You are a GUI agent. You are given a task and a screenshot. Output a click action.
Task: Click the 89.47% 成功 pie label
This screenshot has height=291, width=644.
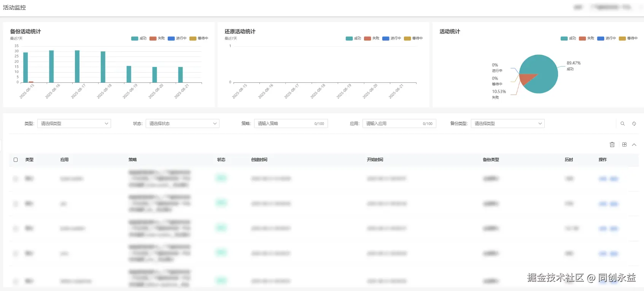point(574,66)
